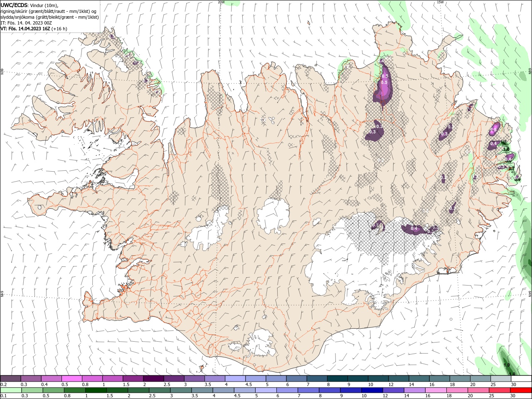Pick the bright red 30 swatch in lower scale

point(521,390)
